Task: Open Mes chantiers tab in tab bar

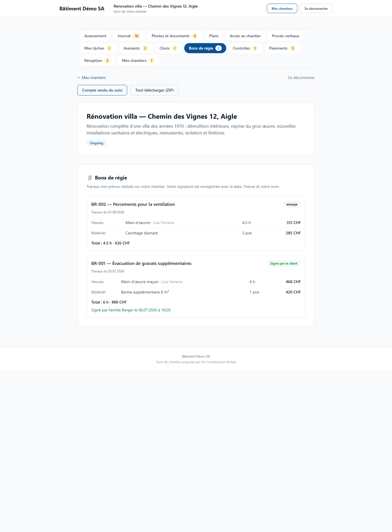Action: click(x=138, y=60)
